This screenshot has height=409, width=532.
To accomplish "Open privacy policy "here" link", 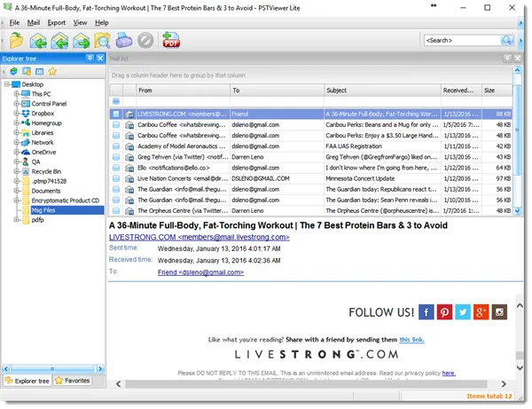I will (x=449, y=373).
